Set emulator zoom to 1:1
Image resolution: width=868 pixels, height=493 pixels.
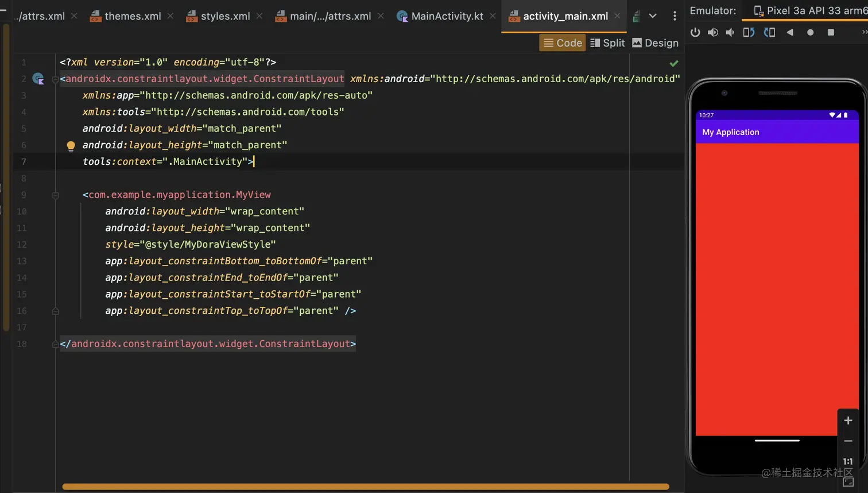point(848,461)
